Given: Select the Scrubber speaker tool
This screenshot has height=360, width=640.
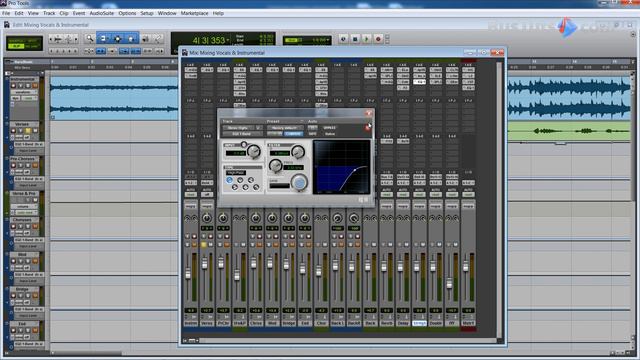Looking at the screenshot, I should 145,39.
